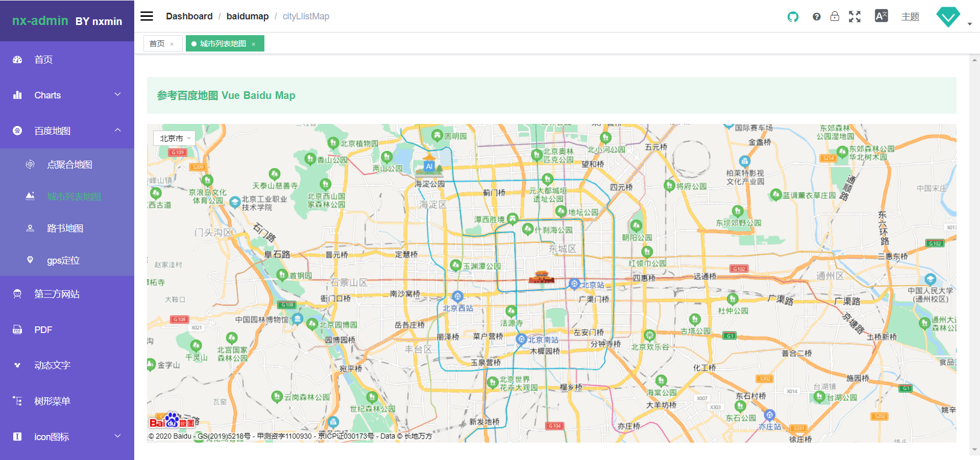Lock the screen with the padlock icon
This screenshot has height=460, width=980.
click(x=835, y=16)
